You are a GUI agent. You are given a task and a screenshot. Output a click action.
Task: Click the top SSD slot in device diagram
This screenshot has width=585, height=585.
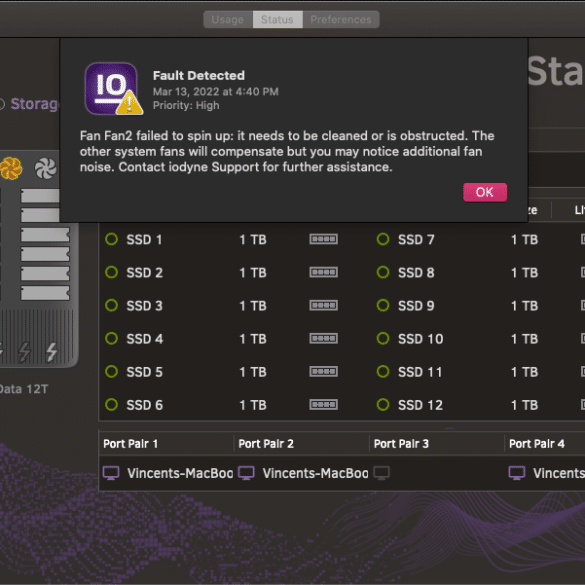pos(40,195)
